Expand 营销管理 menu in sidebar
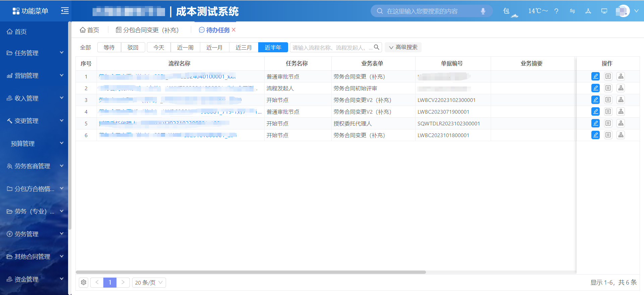Viewport: 644px width, 295px height. [35, 76]
